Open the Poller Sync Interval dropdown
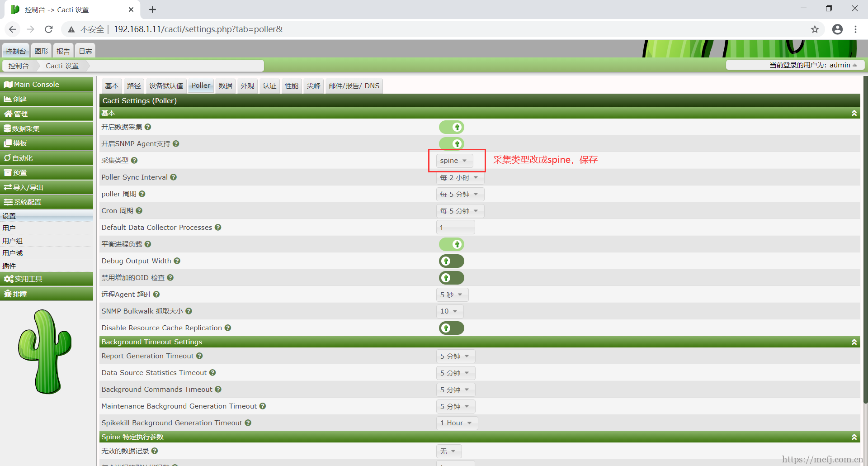The height and width of the screenshot is (466, 868). [x=460, y=178]
